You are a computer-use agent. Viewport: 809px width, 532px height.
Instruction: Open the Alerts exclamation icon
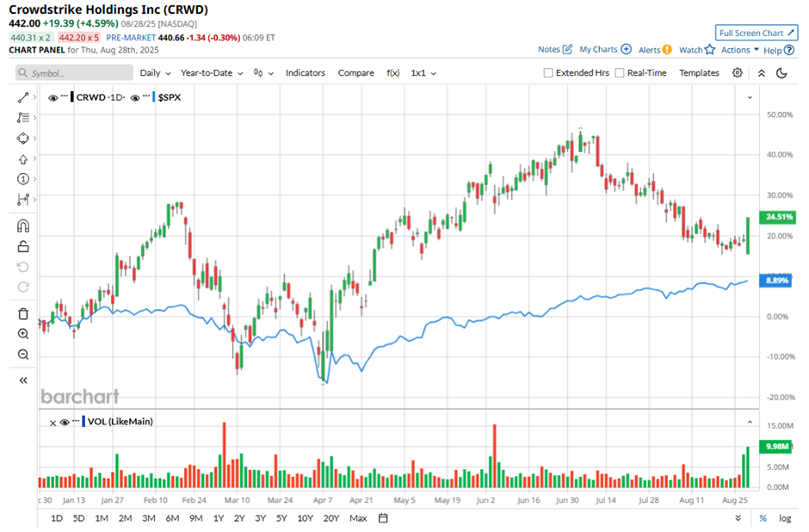[x=667, y=50]
